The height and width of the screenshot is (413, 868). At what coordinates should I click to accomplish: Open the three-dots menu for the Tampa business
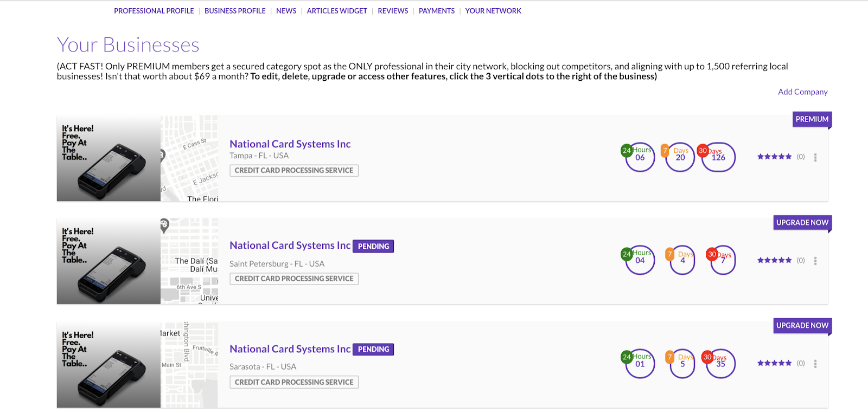815,157
